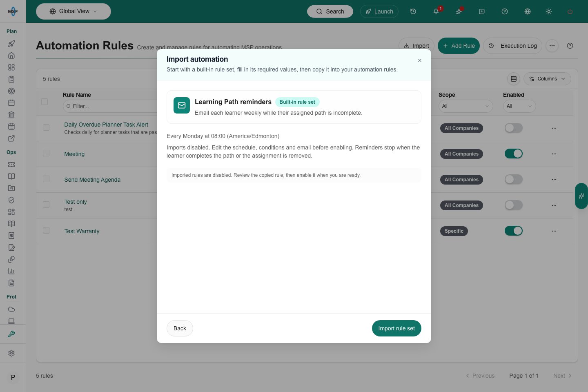Click the Import rule set button

coord(396,328)
